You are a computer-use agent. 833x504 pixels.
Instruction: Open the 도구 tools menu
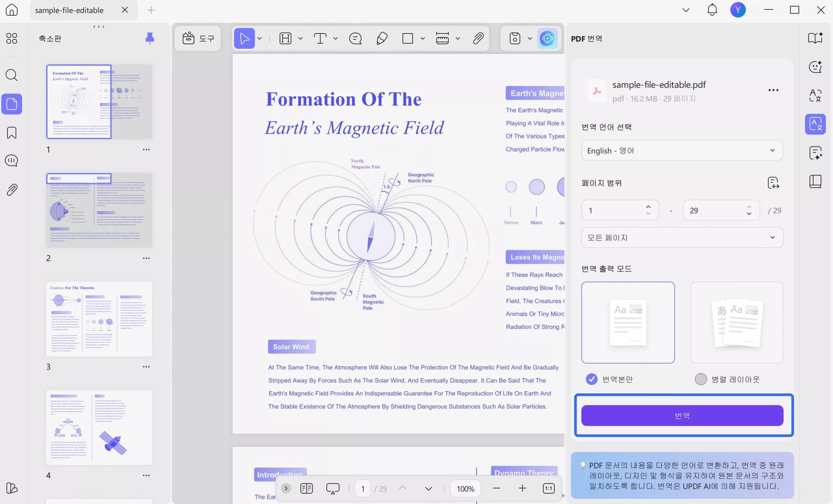[x=198, y=38]
